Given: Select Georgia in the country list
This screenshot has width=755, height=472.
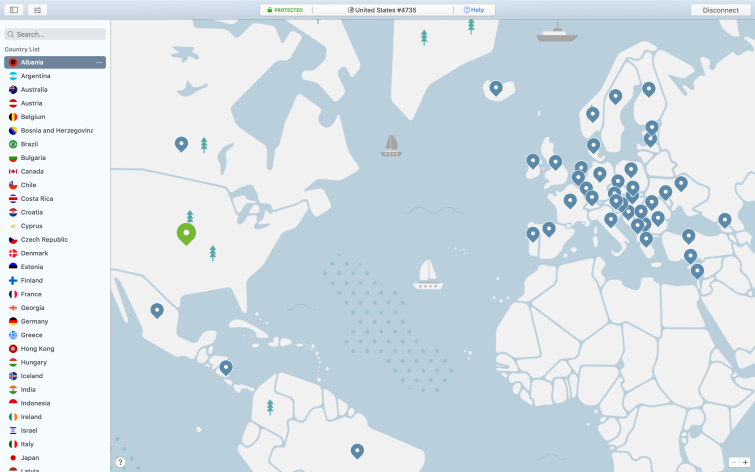Looking at the screenshot, I should (55, 308).
